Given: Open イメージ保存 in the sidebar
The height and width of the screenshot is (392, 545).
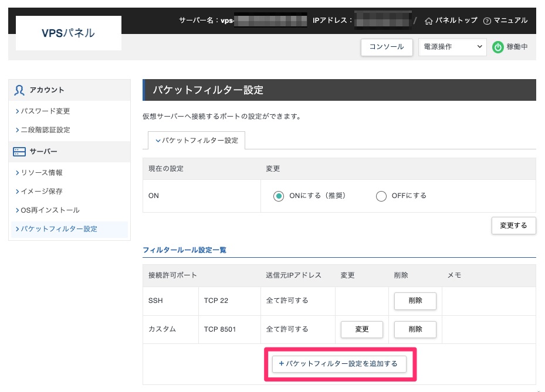Looking at the screenshot, I should coord(42,192).
